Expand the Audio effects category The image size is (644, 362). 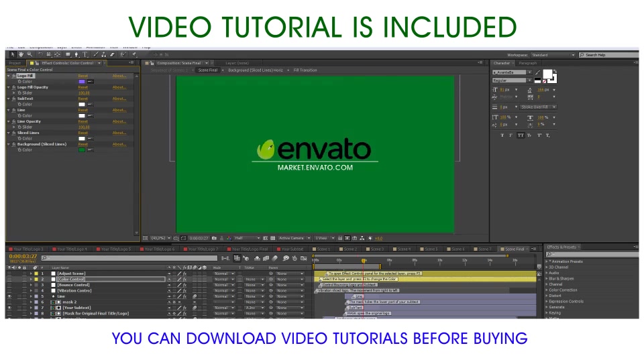click(547, 273)
